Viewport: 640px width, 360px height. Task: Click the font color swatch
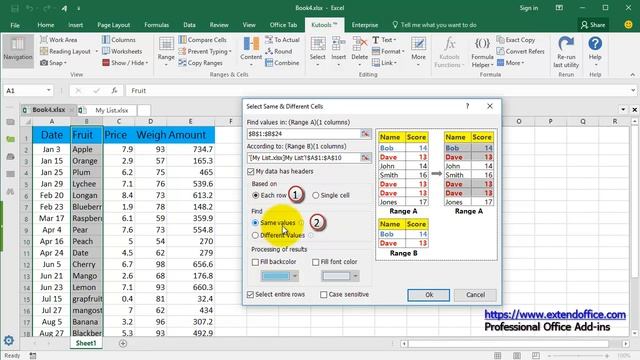[336, 276]
